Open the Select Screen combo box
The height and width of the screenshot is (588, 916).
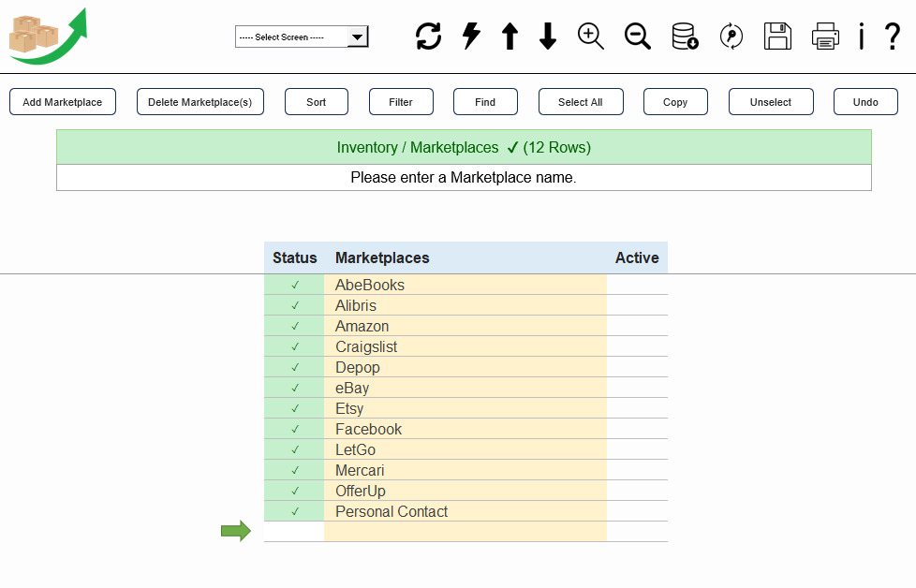click(302, 37)
